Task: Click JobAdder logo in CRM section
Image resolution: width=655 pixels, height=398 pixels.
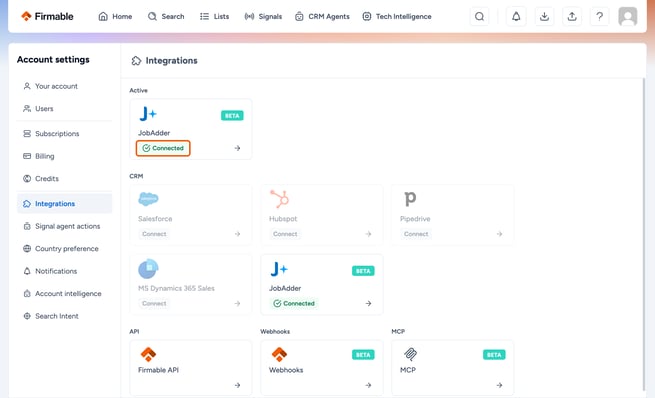Action: (x=279, y=269)
